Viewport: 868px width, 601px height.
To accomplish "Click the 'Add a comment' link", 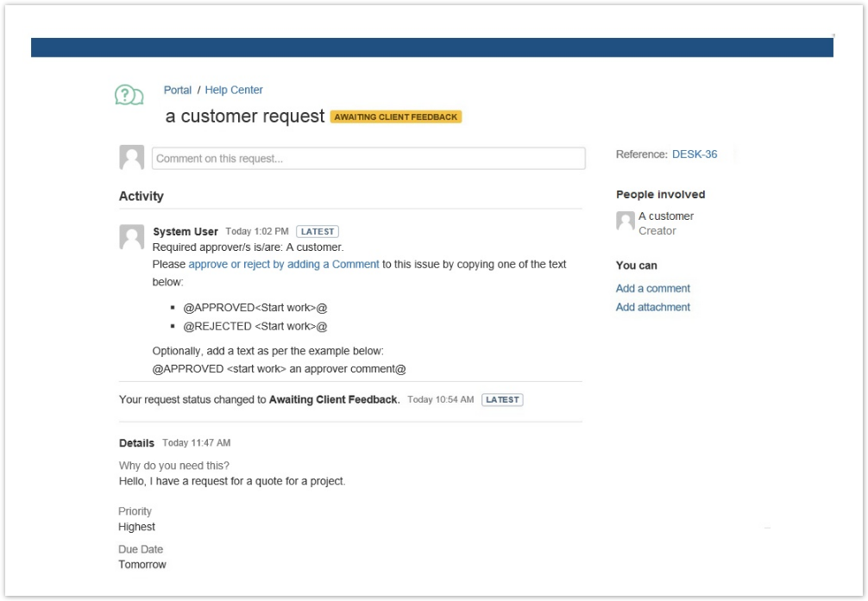I will click(653, 289).
